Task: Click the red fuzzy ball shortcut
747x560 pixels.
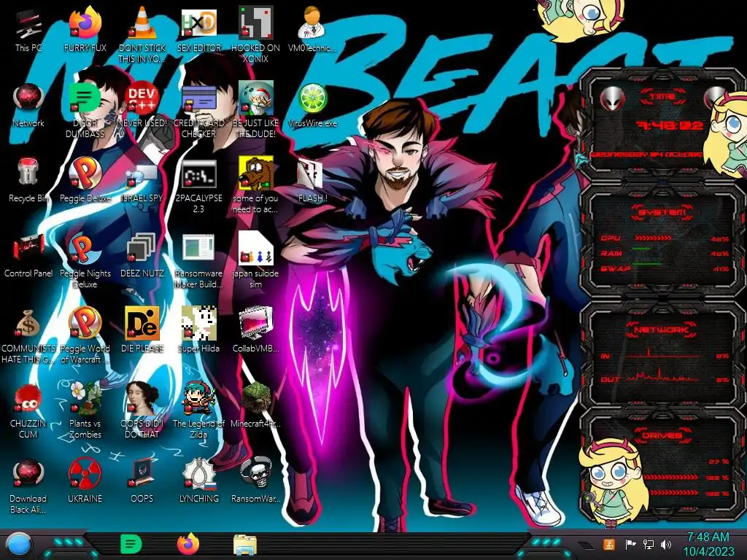Action: click(x=28, y=398)
